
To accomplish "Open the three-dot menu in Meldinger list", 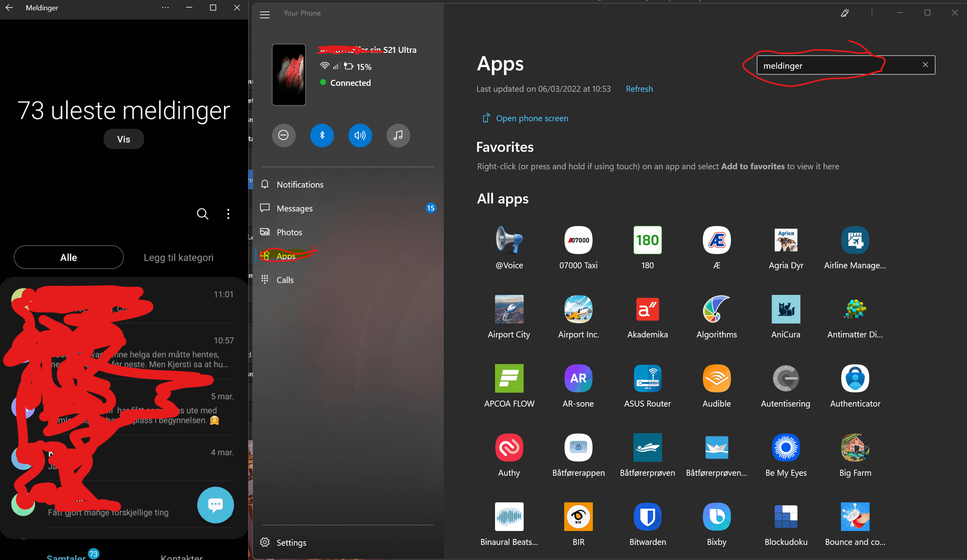I will (x=228, y=214).
